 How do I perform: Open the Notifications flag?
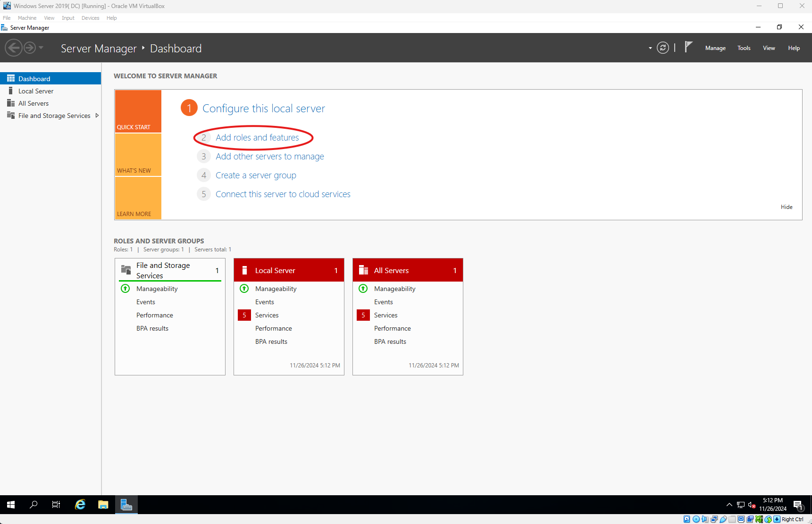pyautogui.click(x=688, y=47)
